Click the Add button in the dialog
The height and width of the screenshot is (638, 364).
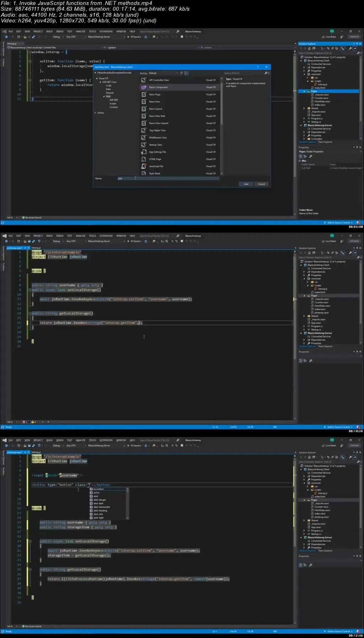click(246, 184)
